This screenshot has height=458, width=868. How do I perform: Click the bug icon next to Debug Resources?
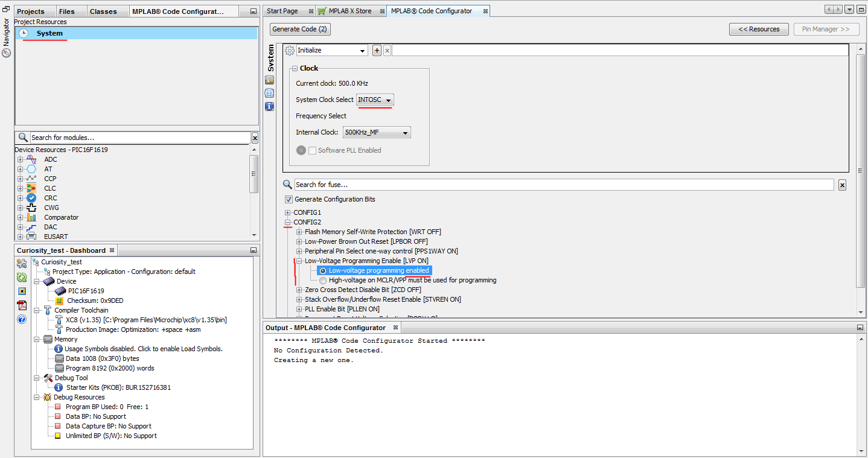[47, 397]
